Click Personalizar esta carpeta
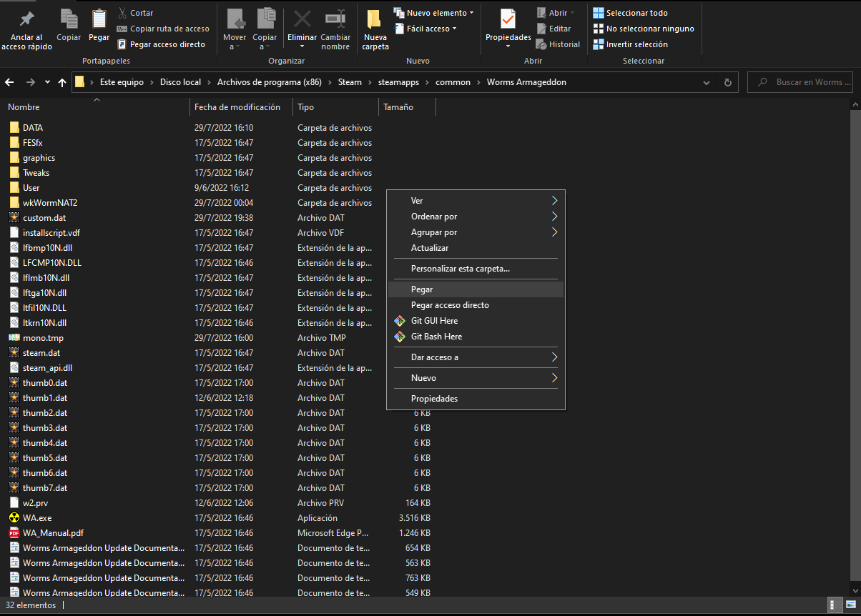The height and width of the screenshot is (616, 861). (476, 269)
